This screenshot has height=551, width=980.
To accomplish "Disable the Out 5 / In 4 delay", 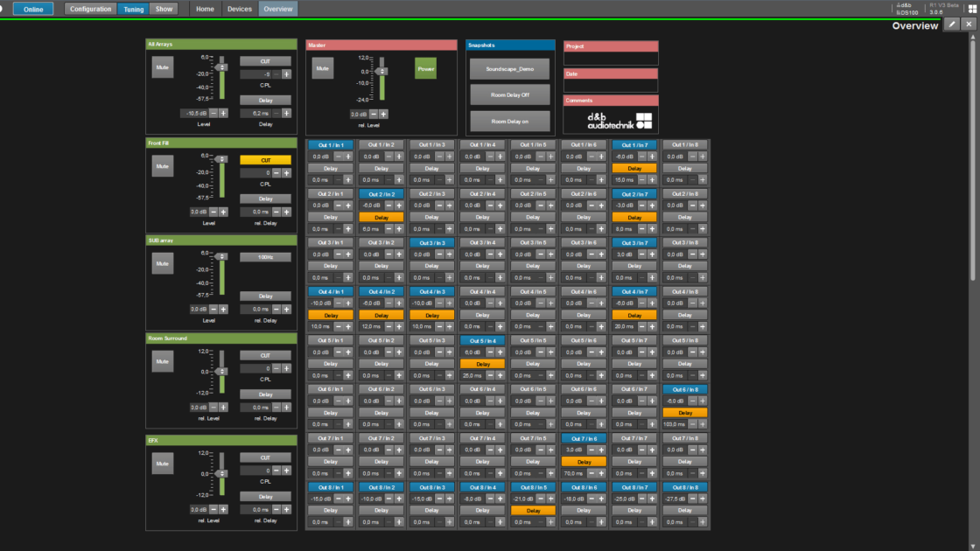I will click(482, 364).
